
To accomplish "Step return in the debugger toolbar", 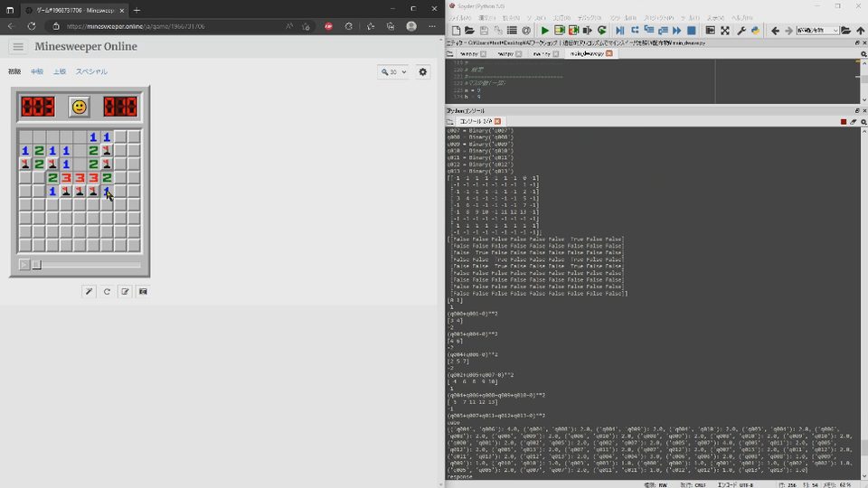I will coord(663,31).
